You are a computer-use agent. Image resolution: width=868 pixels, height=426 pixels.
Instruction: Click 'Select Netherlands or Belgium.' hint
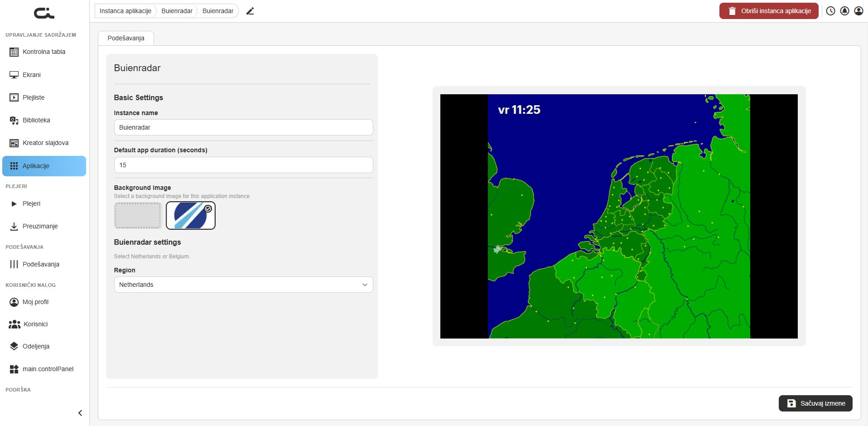pyautogui.click(x=152, y=257)
